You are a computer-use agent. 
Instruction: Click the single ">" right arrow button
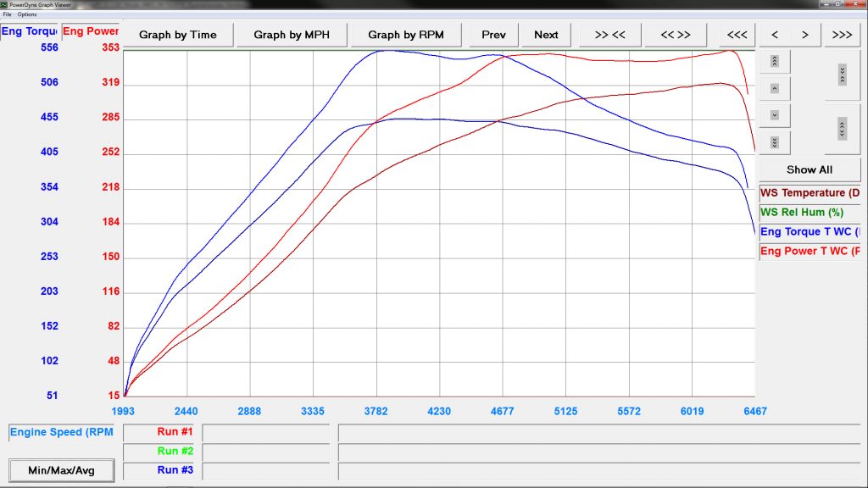pos(805,35)
